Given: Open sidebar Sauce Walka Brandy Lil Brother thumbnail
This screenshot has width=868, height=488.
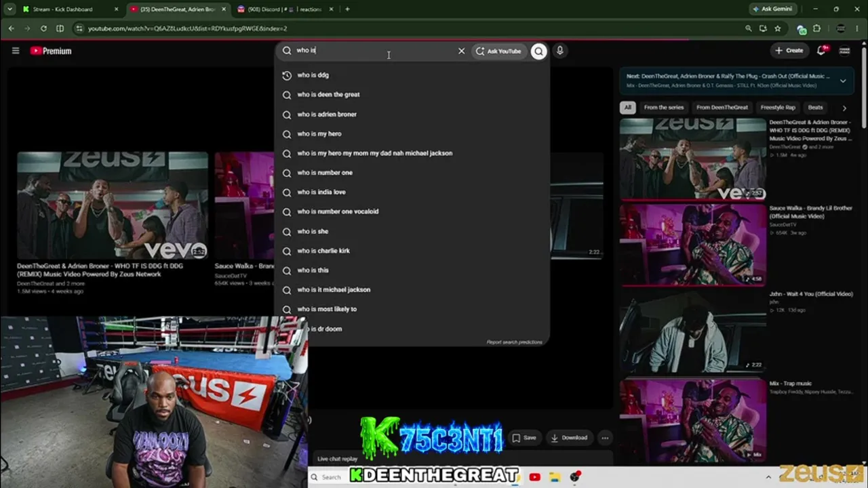Looking at the screenshot, I should [693, 245].
